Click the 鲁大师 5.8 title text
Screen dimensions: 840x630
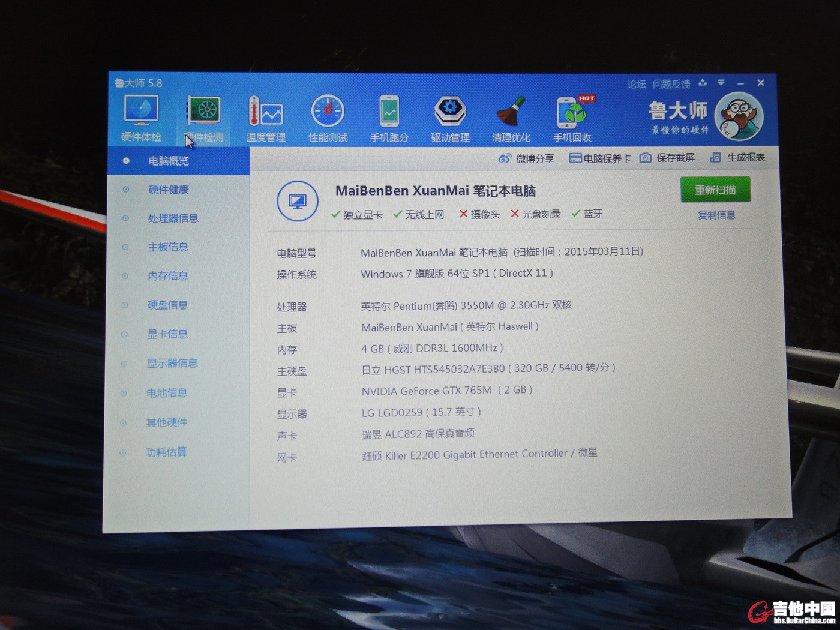pos(138,83)
